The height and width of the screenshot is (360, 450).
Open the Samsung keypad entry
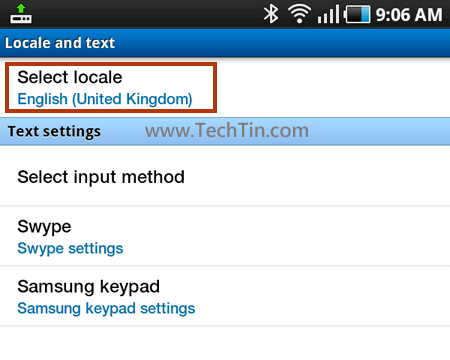[x=225, y=296]
